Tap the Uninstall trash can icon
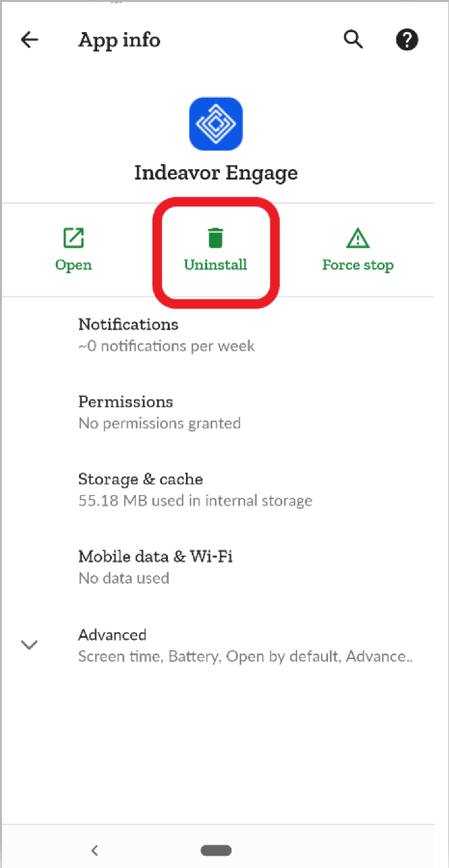Screen dimensions: 449x868 point(215,237)
